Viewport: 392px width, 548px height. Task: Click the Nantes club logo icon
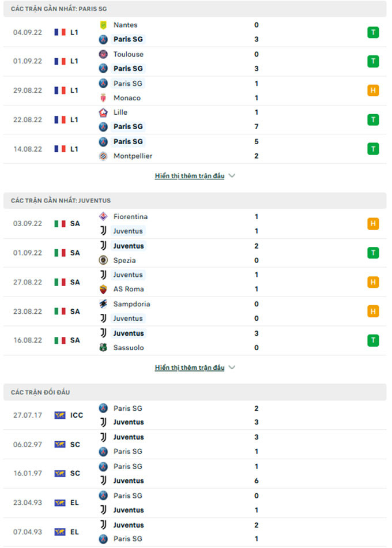click(x=103, y=25)
